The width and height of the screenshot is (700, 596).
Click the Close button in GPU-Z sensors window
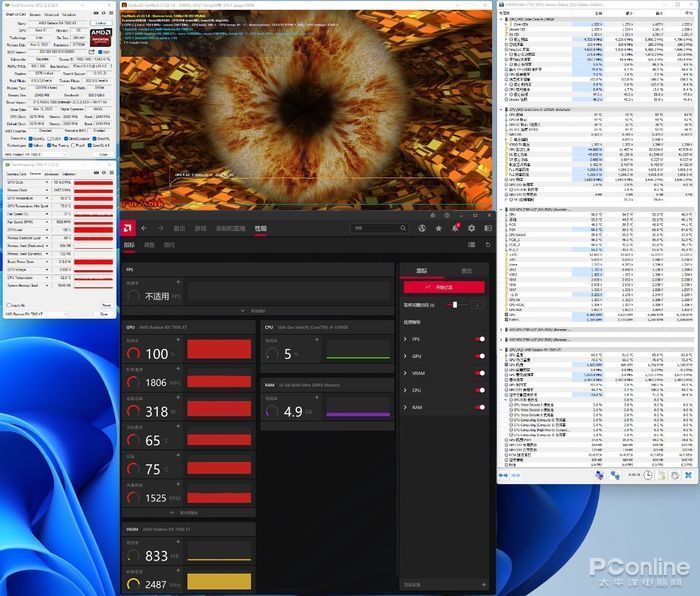(x=104, y=314)
